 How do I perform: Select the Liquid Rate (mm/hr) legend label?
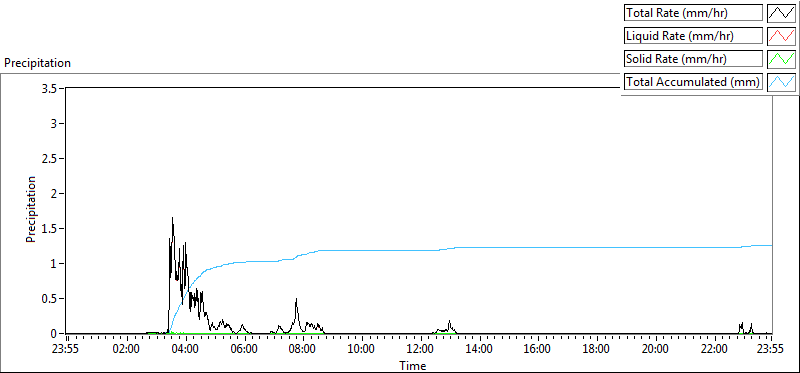click(693, 36)
